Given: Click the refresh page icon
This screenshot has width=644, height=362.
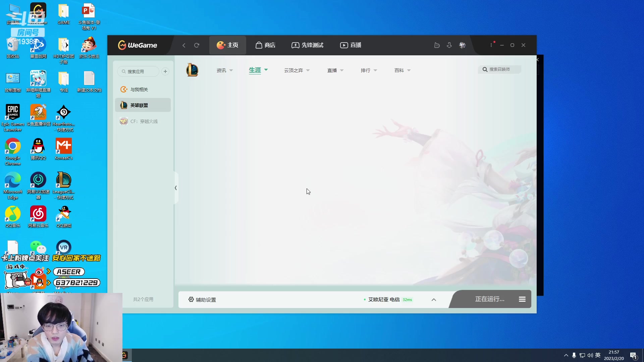Looking at the screenshot, I should [x=197, y=45].
